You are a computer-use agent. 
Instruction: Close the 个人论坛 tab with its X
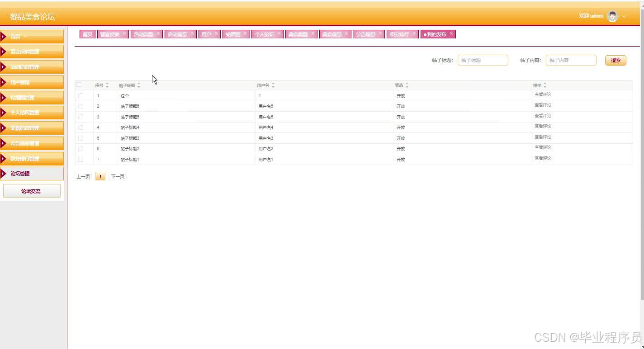[x=279, y=33]
